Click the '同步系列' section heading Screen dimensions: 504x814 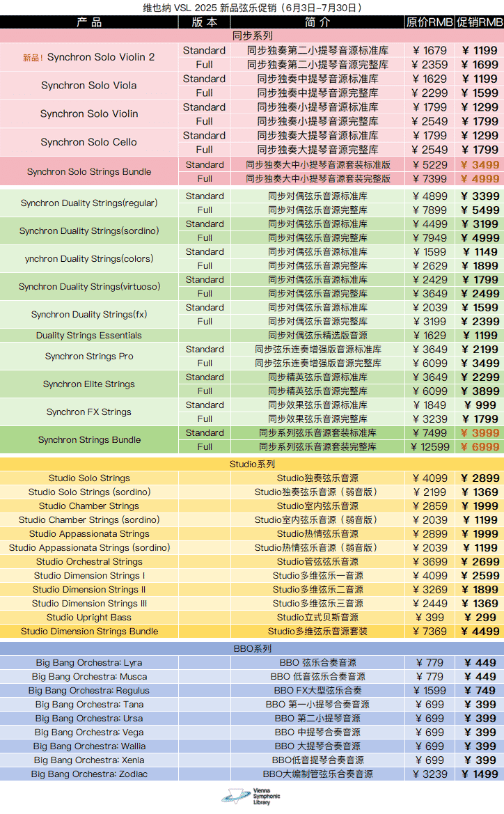coord(252,36)
